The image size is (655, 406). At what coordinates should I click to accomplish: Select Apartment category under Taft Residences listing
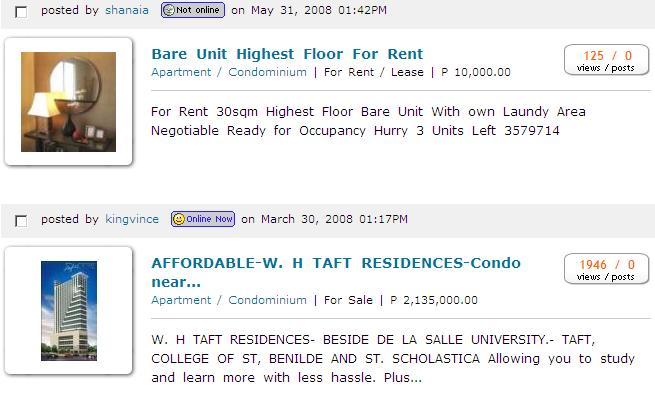tap(181, 300)
